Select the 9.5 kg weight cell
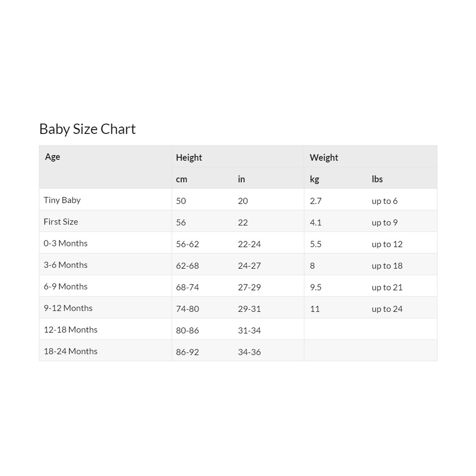This screenshot has height=476, width=476. [x=316, y=287]
